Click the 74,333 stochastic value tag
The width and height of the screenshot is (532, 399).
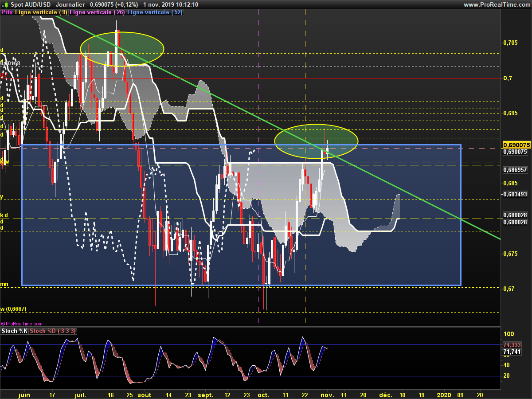[x=512, y=345]
